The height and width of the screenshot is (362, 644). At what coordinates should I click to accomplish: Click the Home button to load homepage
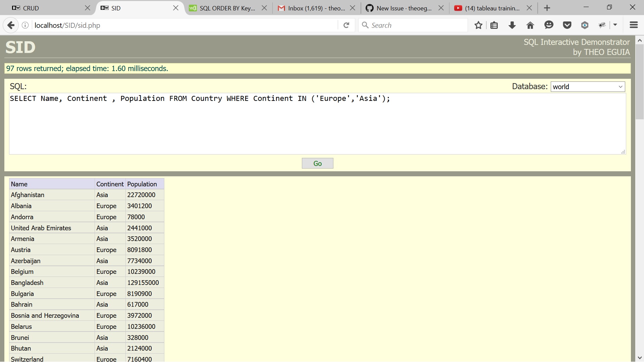[x=530, y=25]
